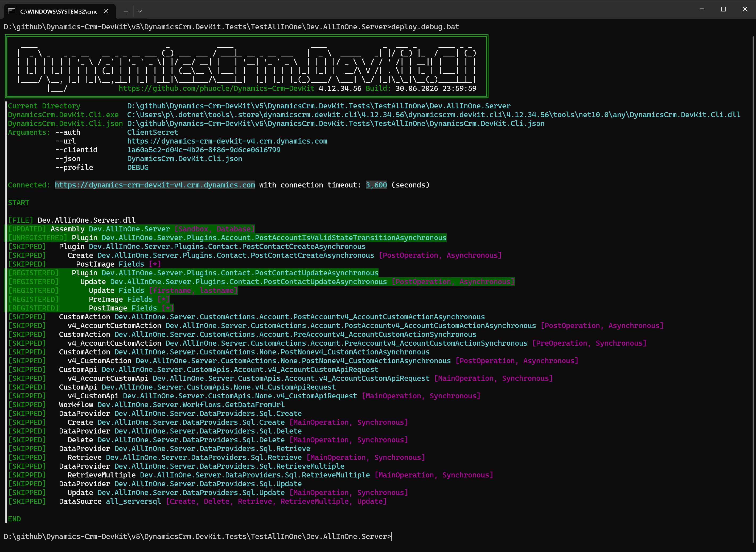Maximize the terminal window
756x552 pixels.
click(723, 9)
